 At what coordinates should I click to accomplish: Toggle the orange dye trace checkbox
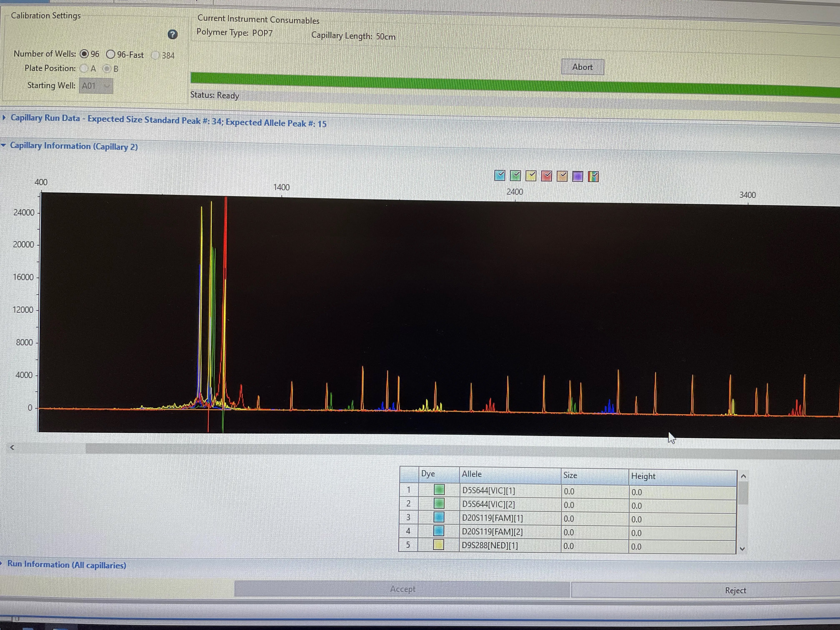tap(562, 176)
